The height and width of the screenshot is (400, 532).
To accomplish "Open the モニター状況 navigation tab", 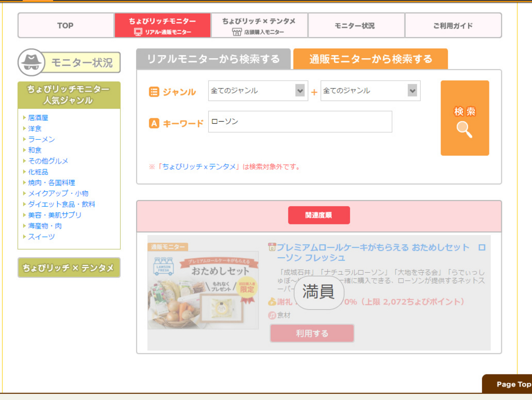I will pos(356,25).
